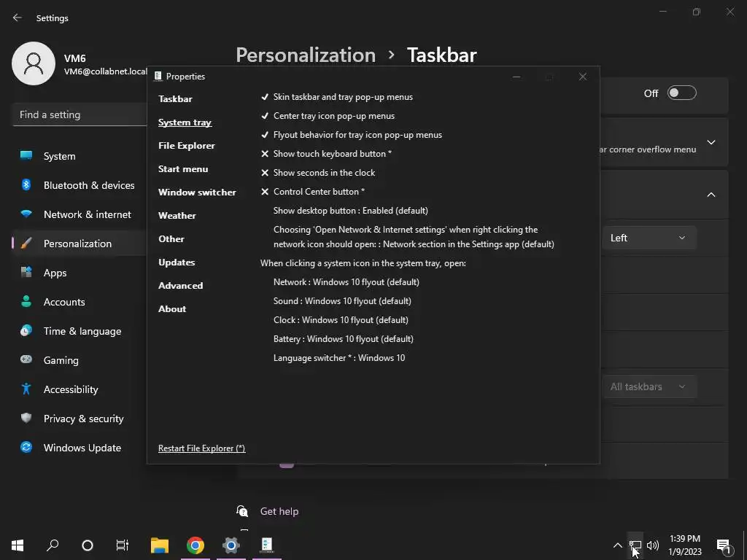Click the network icon in system tray

pyautogui.click(x=635, y=545)
